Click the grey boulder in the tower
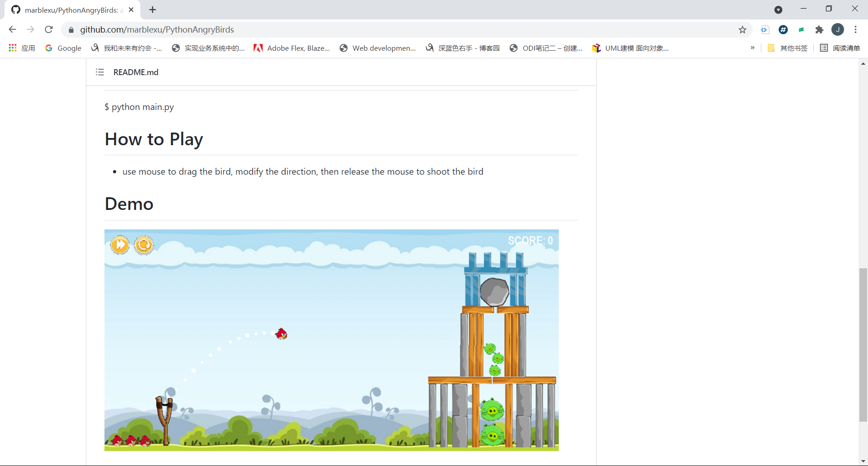 494,292
